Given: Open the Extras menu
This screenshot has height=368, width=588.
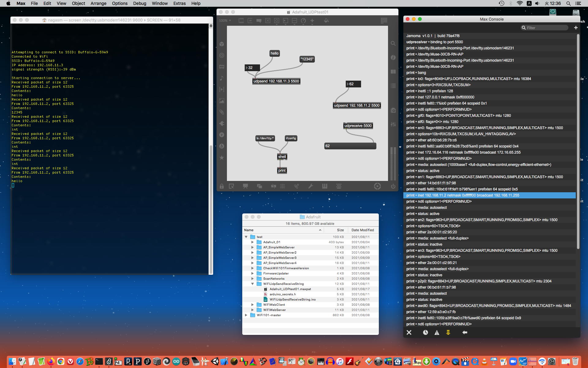Looking at the screenshot, I should pos(179,3).
